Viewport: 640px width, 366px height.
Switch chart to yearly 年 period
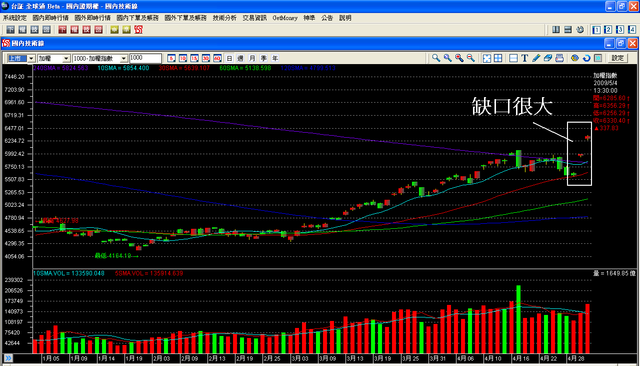[275, 58]
